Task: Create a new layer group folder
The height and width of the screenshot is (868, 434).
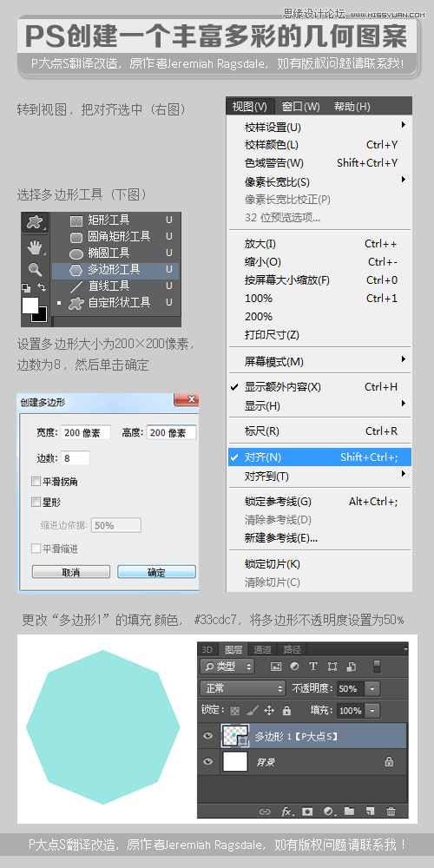Action: point(349,812)
